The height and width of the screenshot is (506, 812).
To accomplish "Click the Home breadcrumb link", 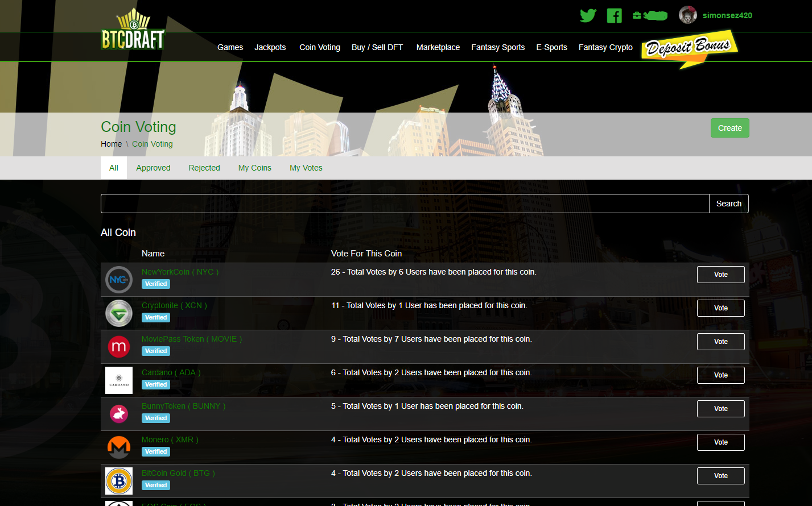I will pos(111,144).
